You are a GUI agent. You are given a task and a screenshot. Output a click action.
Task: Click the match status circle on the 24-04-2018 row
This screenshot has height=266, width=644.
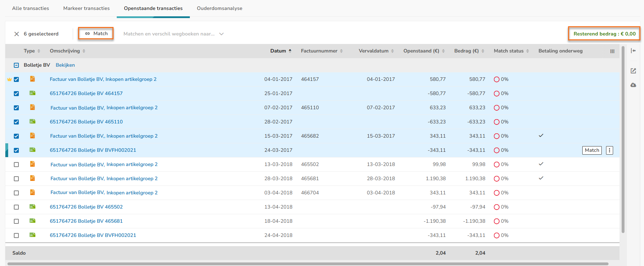[x=497, y=235]
